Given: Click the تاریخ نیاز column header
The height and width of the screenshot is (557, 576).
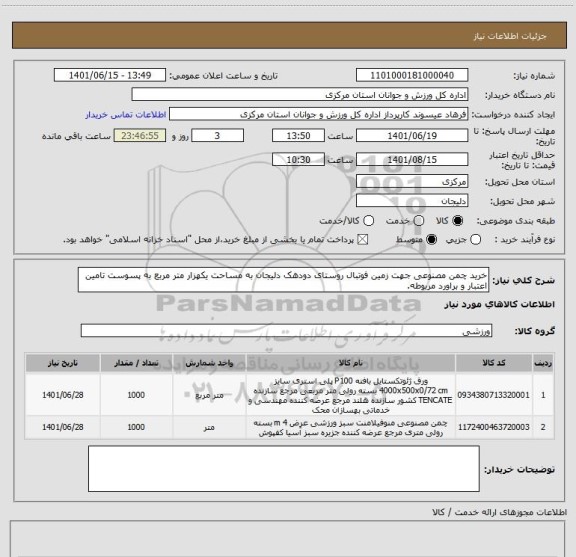Looking at the screenshot, I should (62, 363).
